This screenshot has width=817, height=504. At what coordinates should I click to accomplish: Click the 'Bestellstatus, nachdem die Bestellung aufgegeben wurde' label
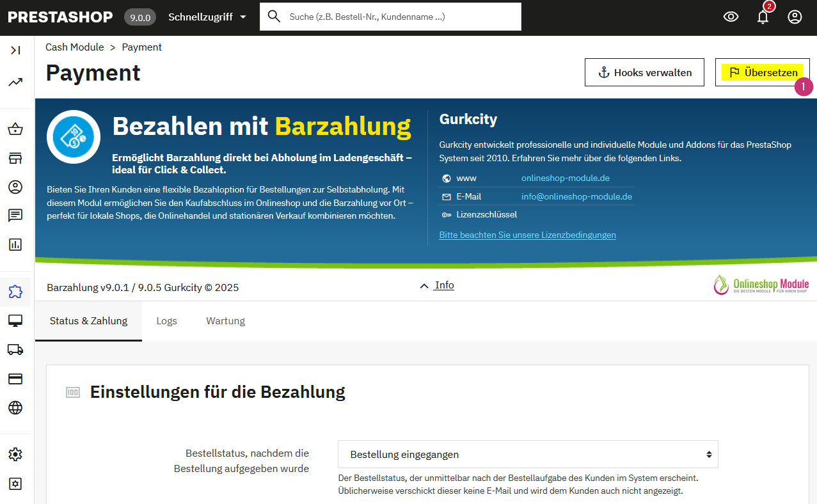242,461
